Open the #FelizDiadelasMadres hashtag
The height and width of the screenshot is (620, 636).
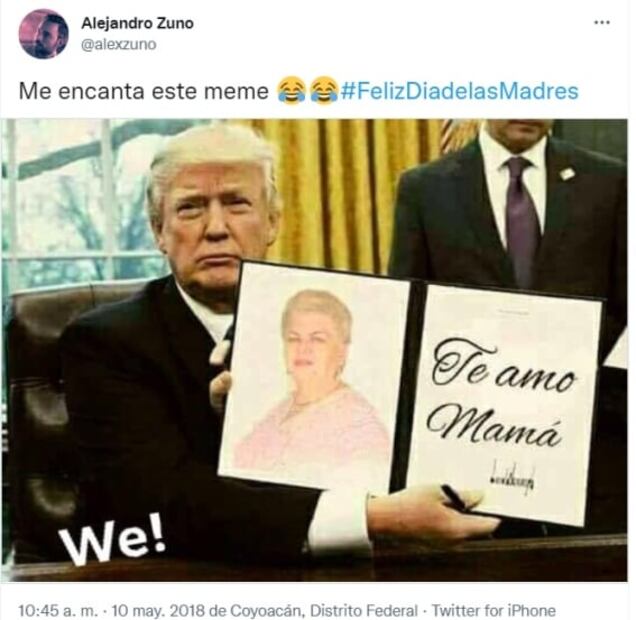click(459, 91)
